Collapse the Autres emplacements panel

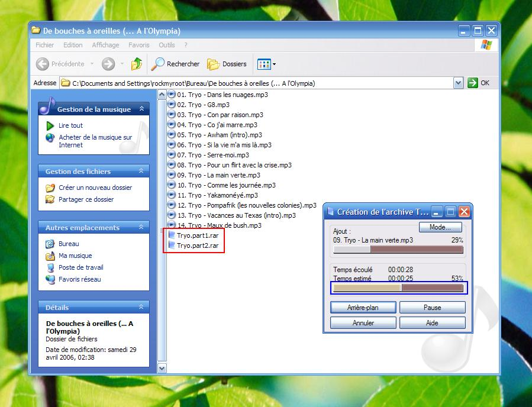point(141,228)
